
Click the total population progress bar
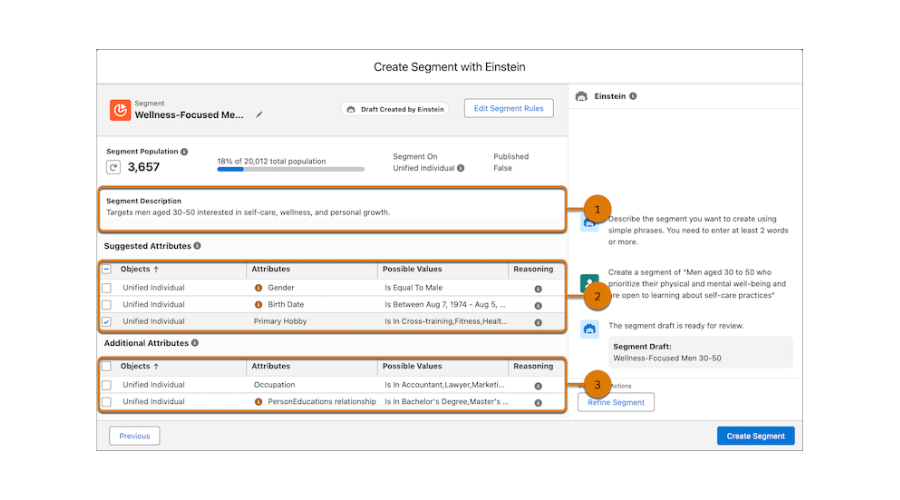tap(290, 169)
